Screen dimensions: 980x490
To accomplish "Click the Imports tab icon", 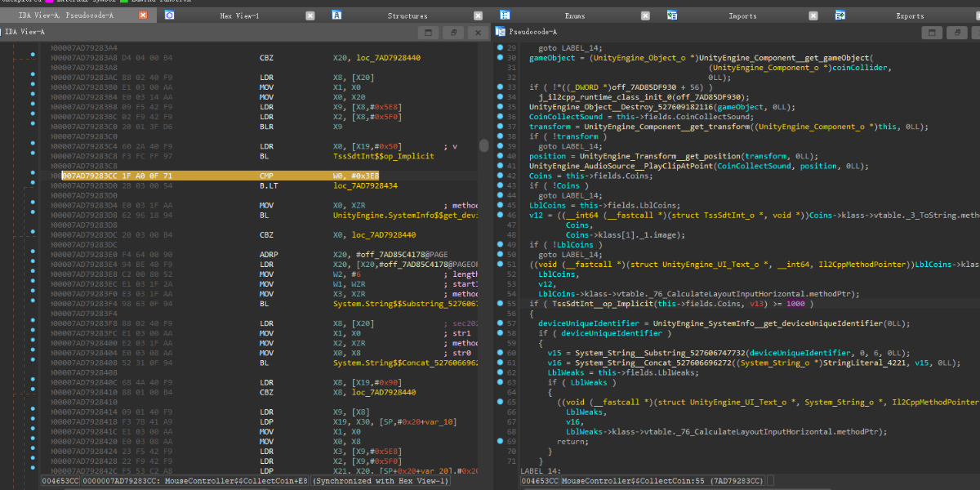I will point(672,16).
